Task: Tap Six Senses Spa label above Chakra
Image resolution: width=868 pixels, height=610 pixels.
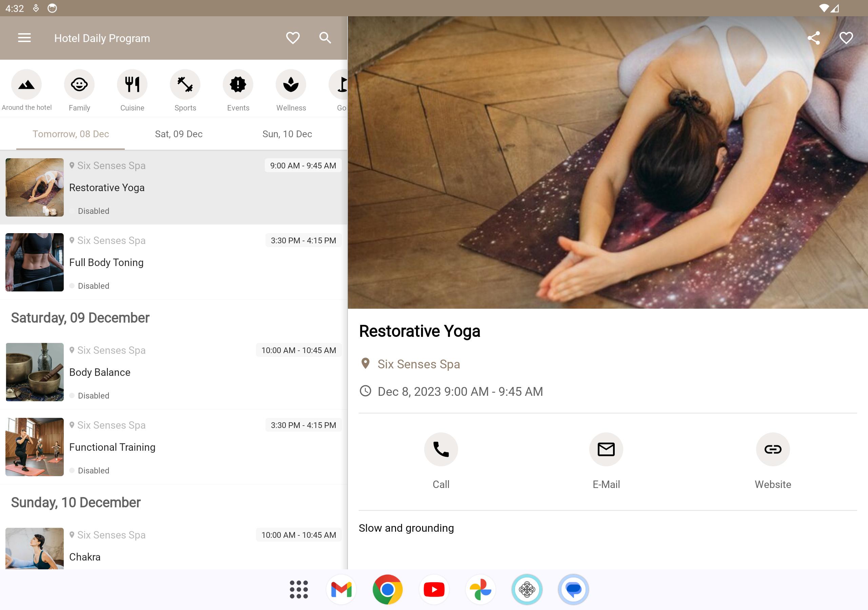Action: pos(111,535)
